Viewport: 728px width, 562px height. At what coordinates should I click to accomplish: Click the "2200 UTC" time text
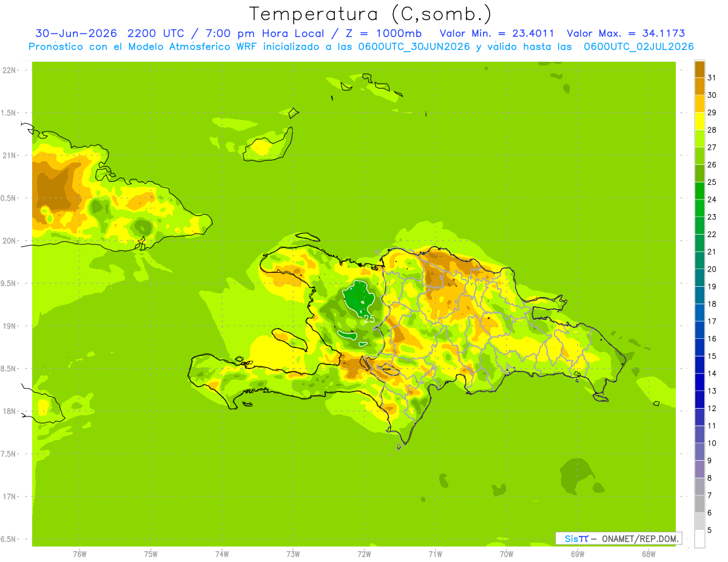click(x=157, y=33)
